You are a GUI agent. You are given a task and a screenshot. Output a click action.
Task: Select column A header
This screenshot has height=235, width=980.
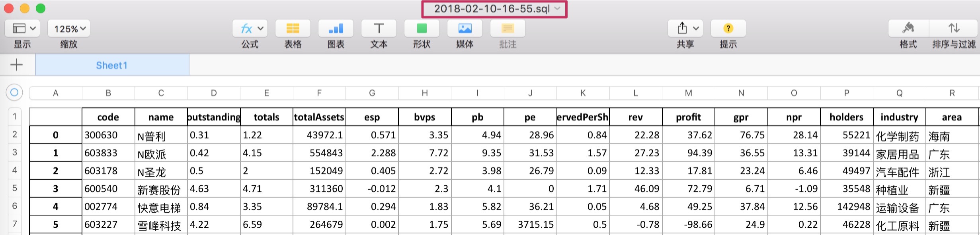[56, 93]
